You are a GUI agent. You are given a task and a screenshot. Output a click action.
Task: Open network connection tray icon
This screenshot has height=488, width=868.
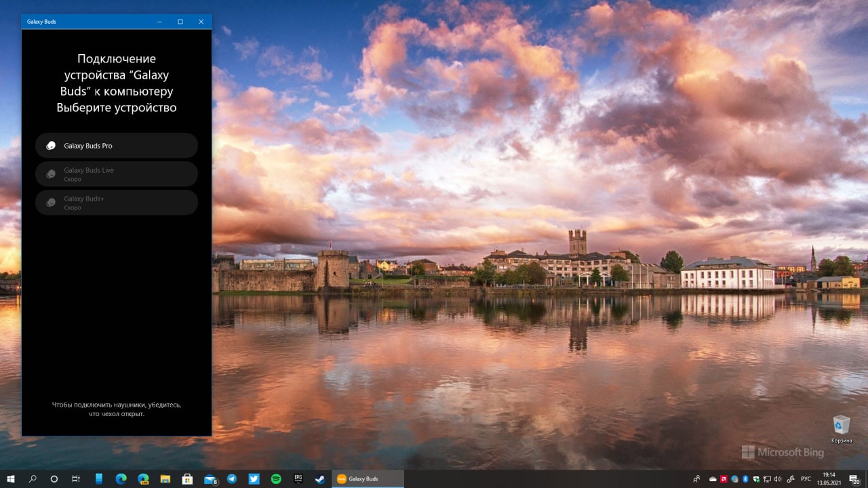click(767, 479)
